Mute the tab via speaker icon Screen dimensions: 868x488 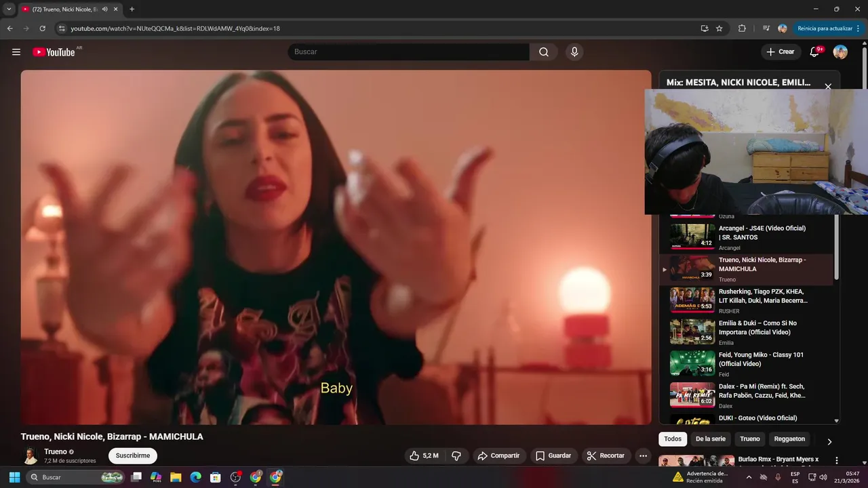[x=104, y=9]
